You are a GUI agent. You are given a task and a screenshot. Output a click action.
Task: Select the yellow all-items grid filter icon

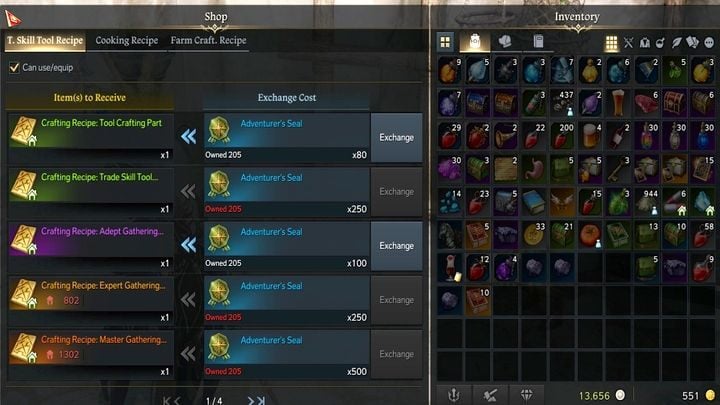(611, 43)
